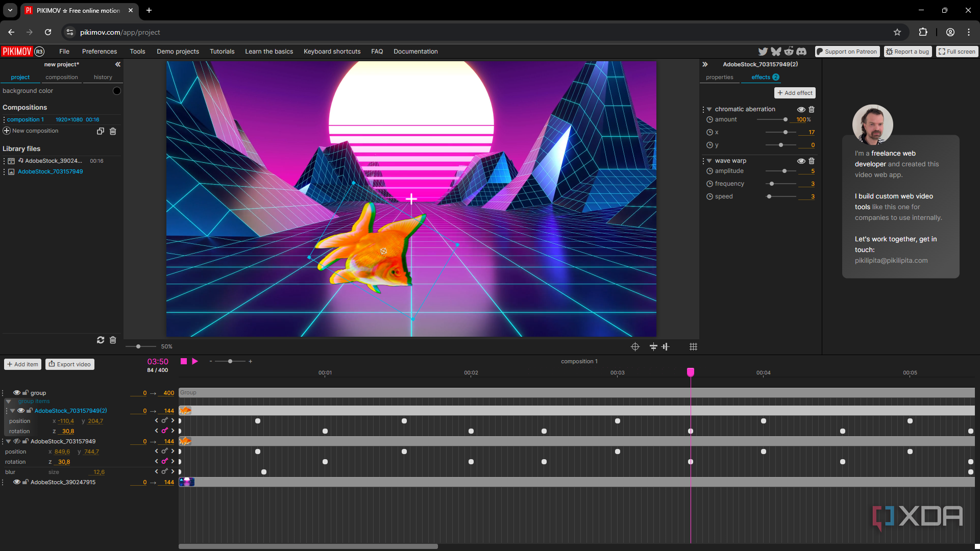Show the hidden AdobeStock_703157949 layer
980x551 pixels.
[x=17, y=441]
